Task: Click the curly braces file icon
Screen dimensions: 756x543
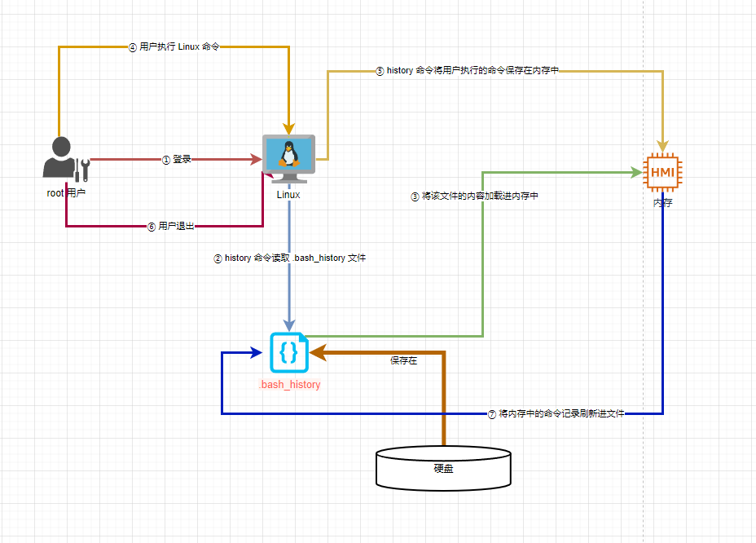Action: tap(289, 353)
